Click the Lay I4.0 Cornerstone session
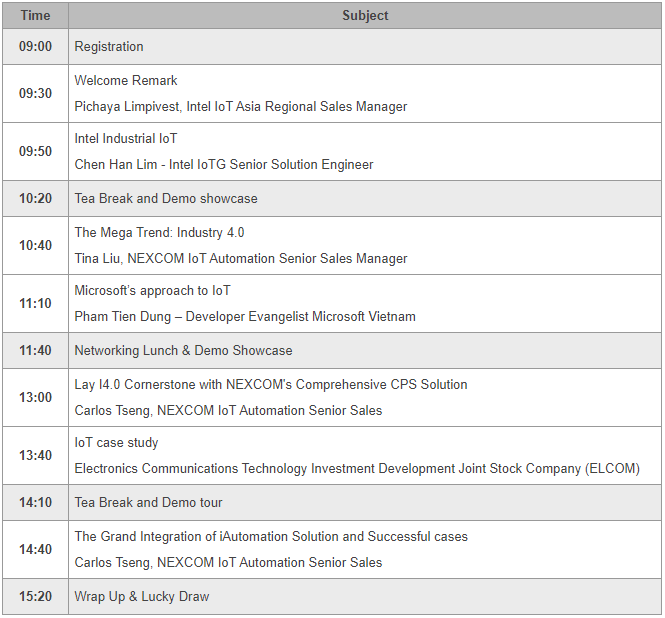This screenshot has height=618, width=665. pyautogui.click(x=271, y=385)
